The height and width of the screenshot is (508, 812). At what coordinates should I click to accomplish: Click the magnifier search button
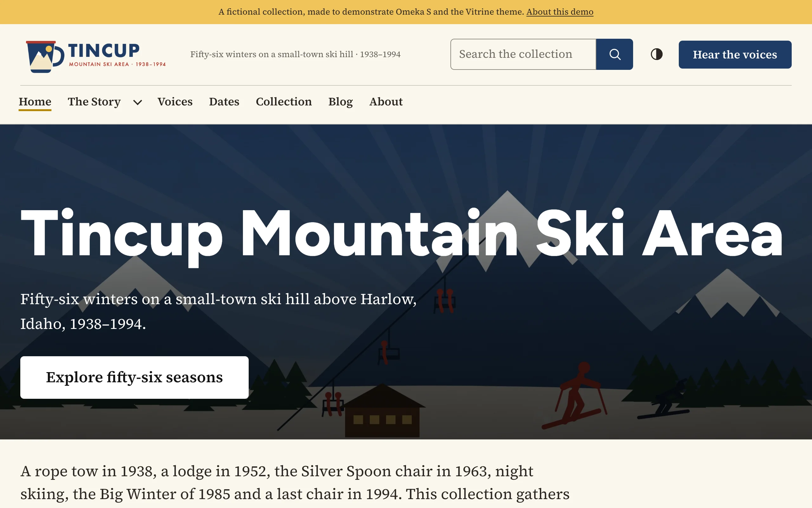pyautogui.click(x=614, y=54)
